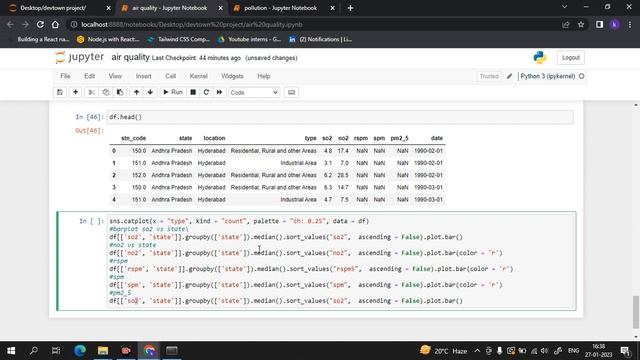Open the Edit menu
The width and height of the screenshot is (640, 360).
pyautogui.click(x=89, y=76)
